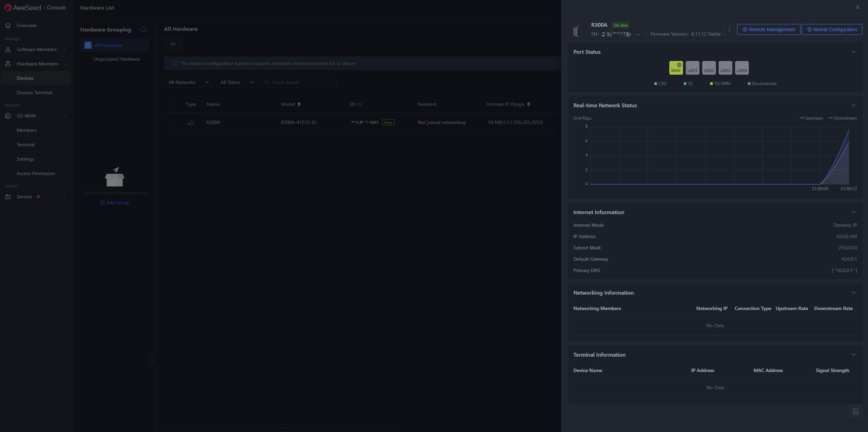Viewport: 868px width, 432px height.
Task: Click Software Members person icon
Action: [x=8, y=49]
